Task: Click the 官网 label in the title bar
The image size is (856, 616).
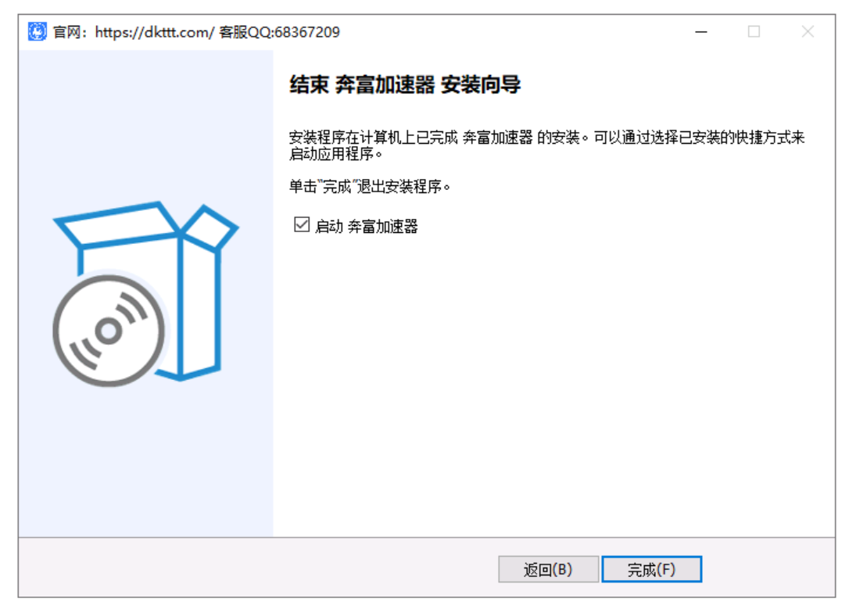Action: tap(66, 32)
